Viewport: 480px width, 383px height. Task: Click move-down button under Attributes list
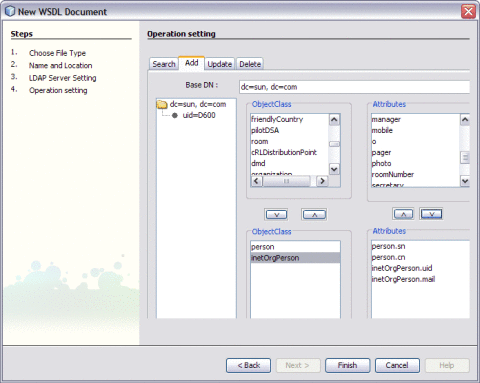click(x=431, y=214)
